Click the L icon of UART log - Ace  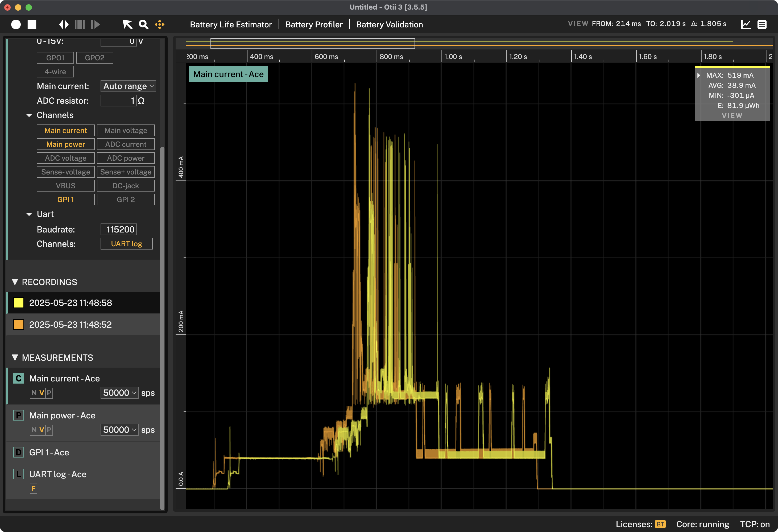tap(18, 474)
